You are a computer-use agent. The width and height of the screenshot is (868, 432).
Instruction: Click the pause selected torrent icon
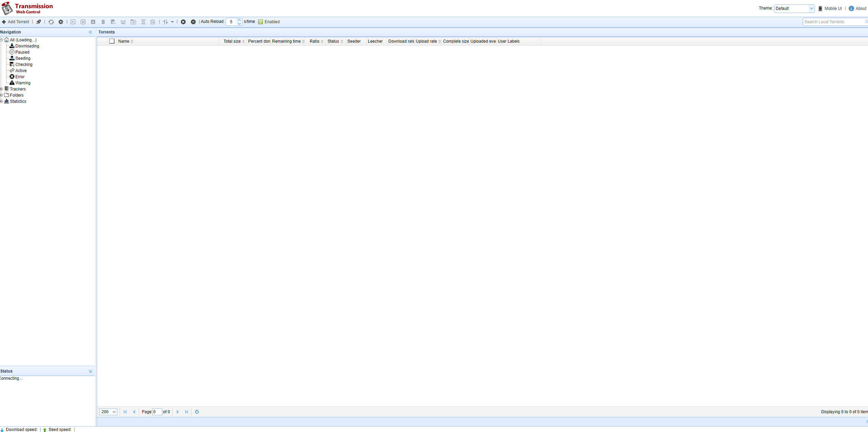pos(83,22)
